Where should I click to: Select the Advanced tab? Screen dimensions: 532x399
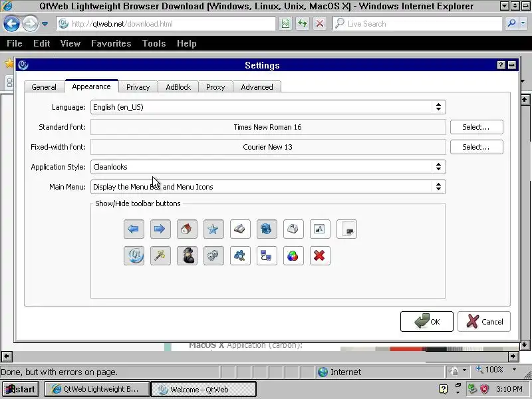point(257,87)
